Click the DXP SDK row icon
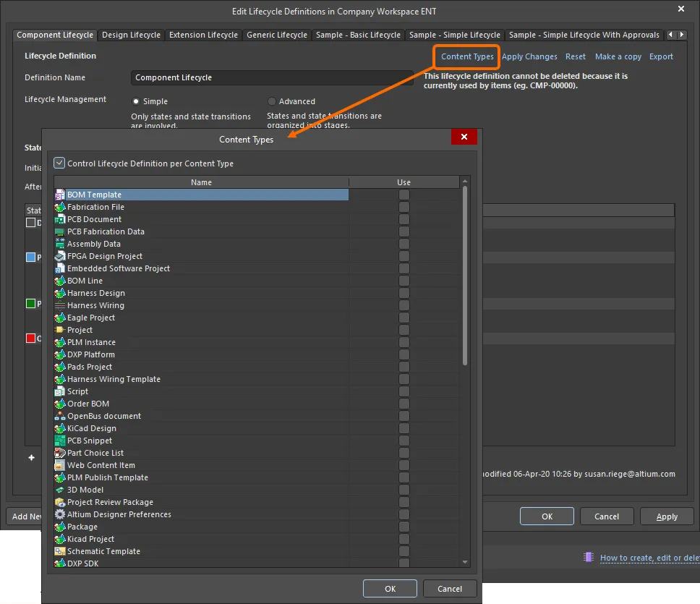The height and width of the screenshot is (604, 700). point(60,563)
